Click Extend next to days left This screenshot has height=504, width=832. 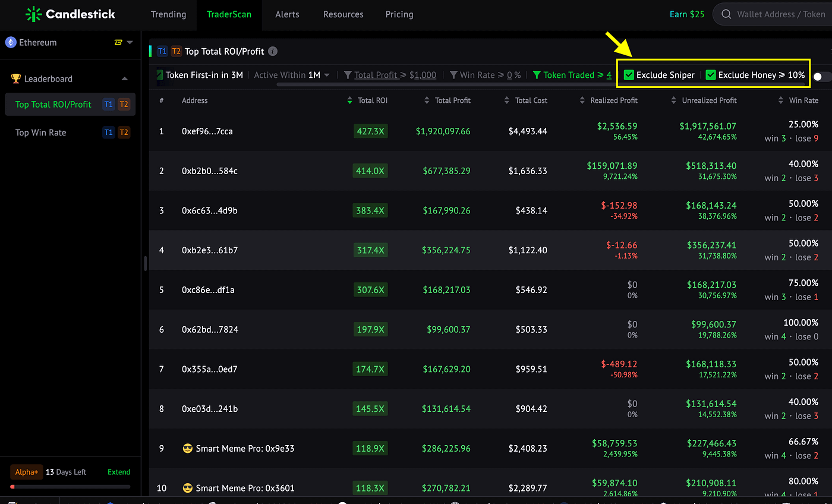click(x=119, y=472)
